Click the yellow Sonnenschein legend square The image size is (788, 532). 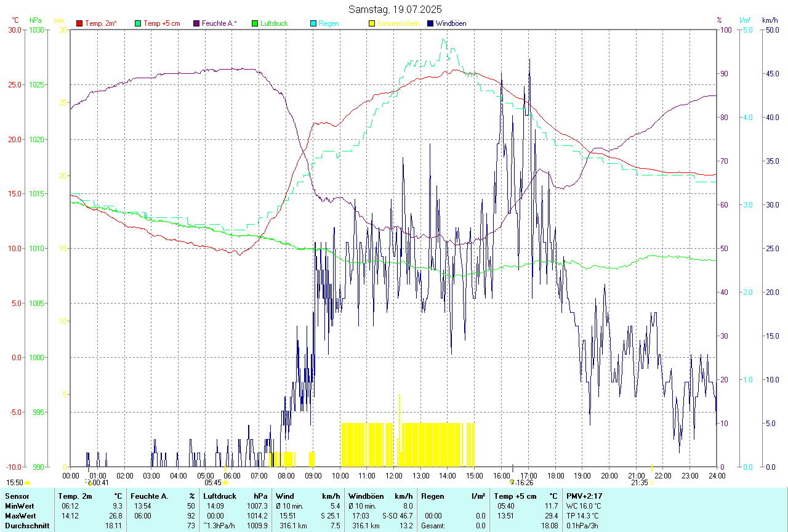(372, 23)
